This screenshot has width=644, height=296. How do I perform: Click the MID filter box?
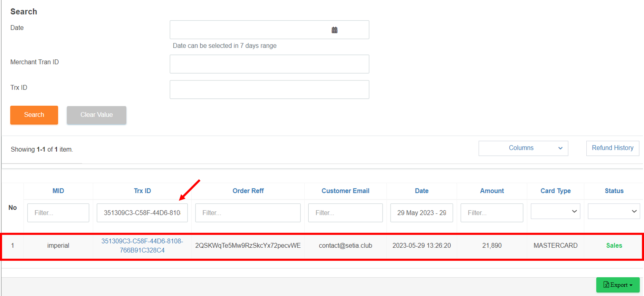click(x=58, y=213)
